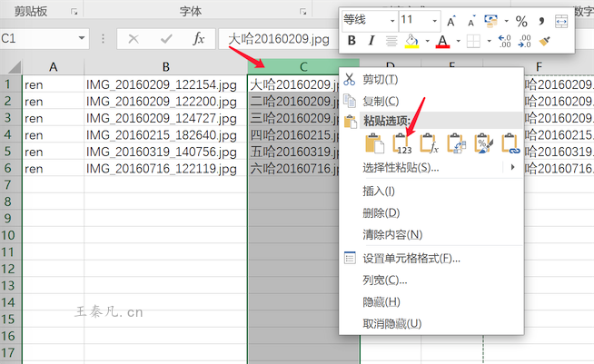The height and width of the screenshot is (364, 594).
Task: Apply red font color A button
Action: point(443,41)
